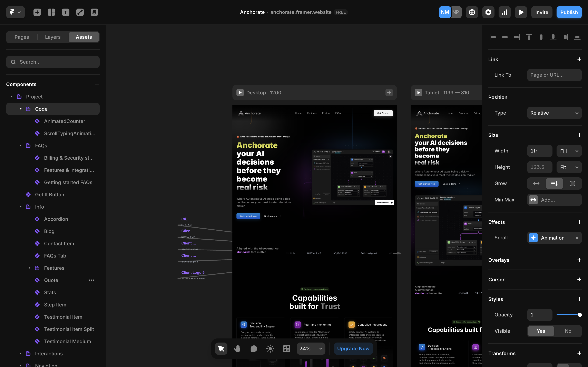The width and height of the screenshot is (588, 367).
Task: Open the Width Fill dropdown
Action: [569, 151]
